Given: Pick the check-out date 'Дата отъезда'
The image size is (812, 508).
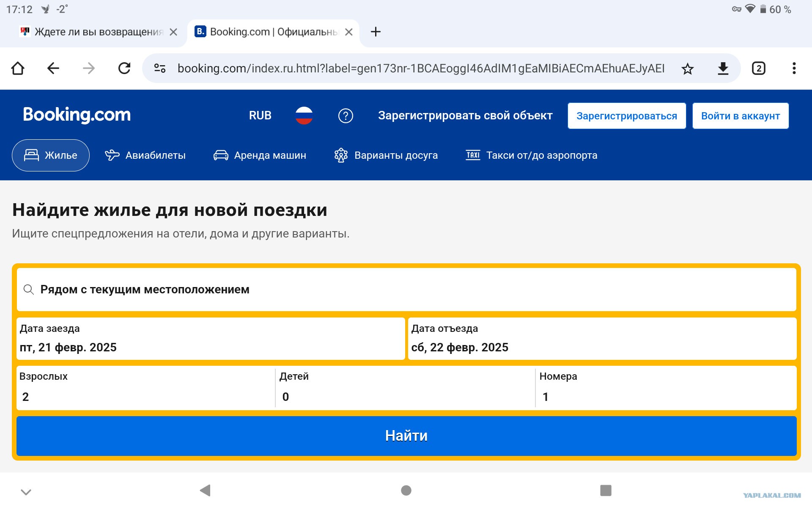Looking at the screenshot, I should coord(602,339).
